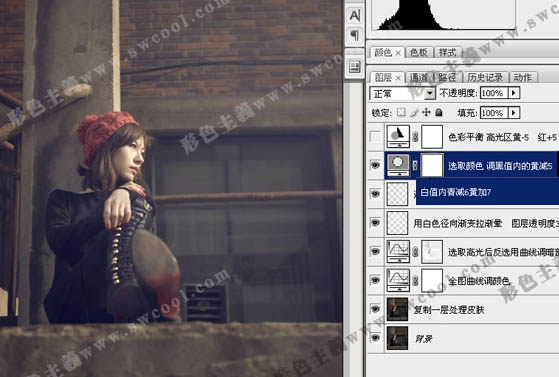The width and height of the screenshot is (559, 377).
Task: Close the 图层 tab with its X
Action: (398, 78)
